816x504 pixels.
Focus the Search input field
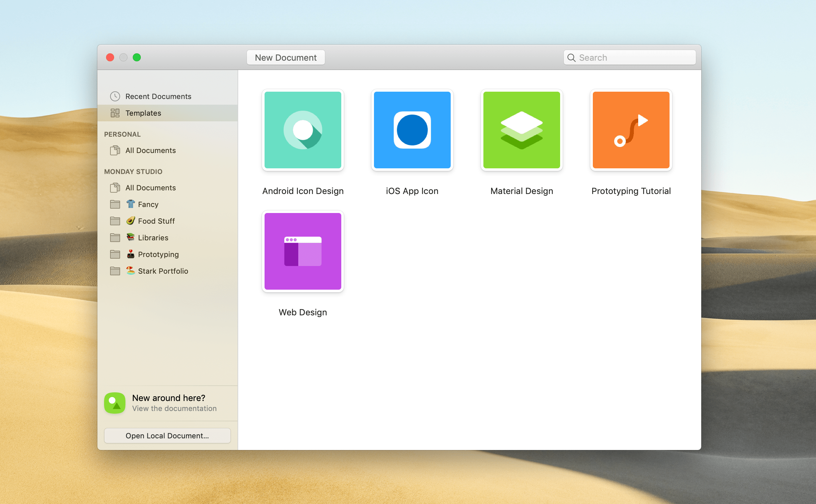634,58
